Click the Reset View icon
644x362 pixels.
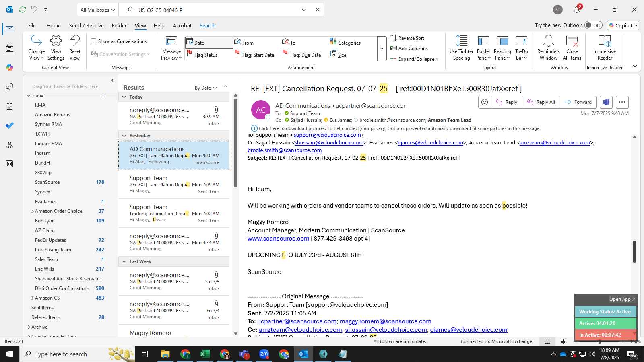click(75, 48)
